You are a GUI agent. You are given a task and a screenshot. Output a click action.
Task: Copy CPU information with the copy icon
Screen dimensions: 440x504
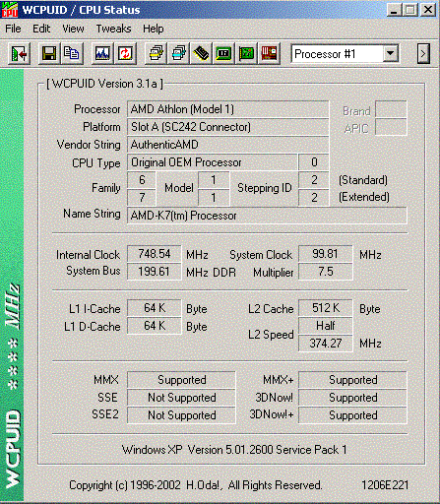(x=72, y=53)
